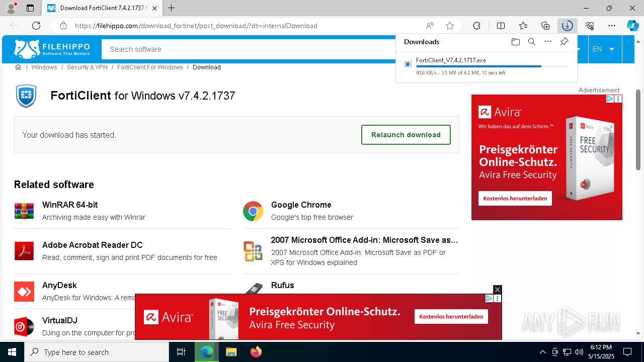Open Browser essentials heart icon

pos(590,26)
